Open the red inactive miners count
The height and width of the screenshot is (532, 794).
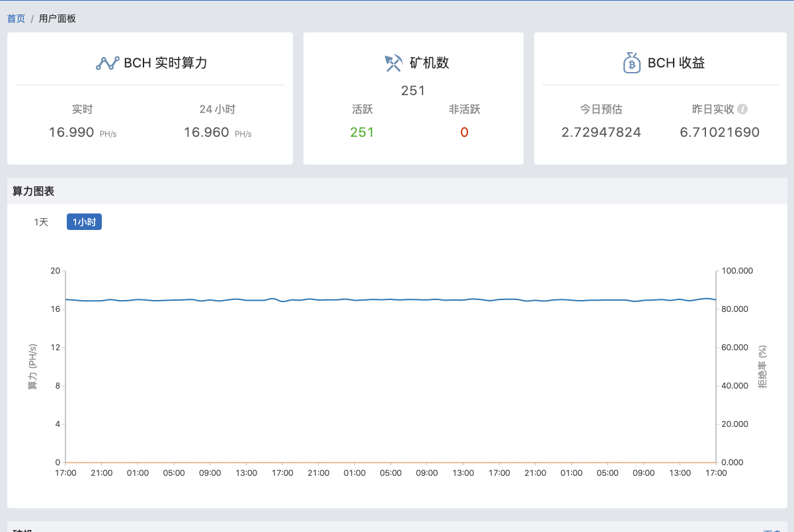[464, 132]
